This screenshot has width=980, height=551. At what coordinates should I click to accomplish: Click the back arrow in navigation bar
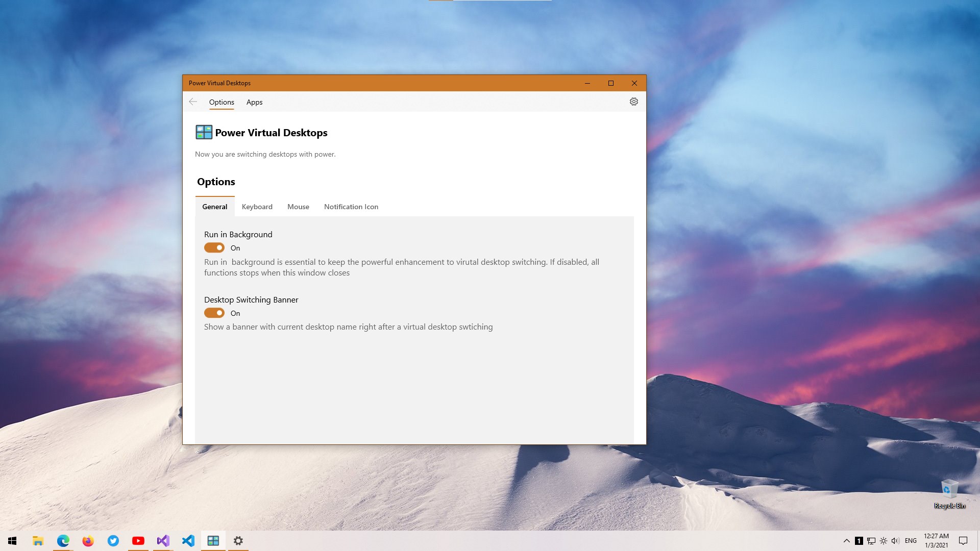click(x=193, y=102)
